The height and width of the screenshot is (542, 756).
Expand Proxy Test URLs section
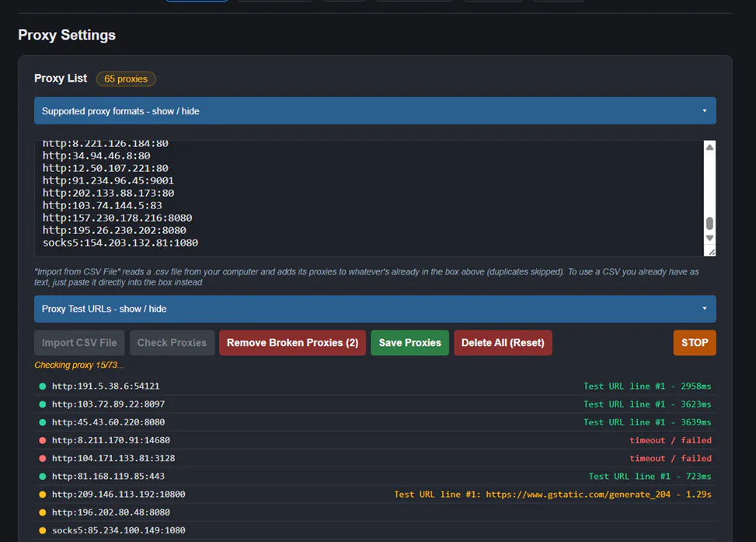pos(375,309)
